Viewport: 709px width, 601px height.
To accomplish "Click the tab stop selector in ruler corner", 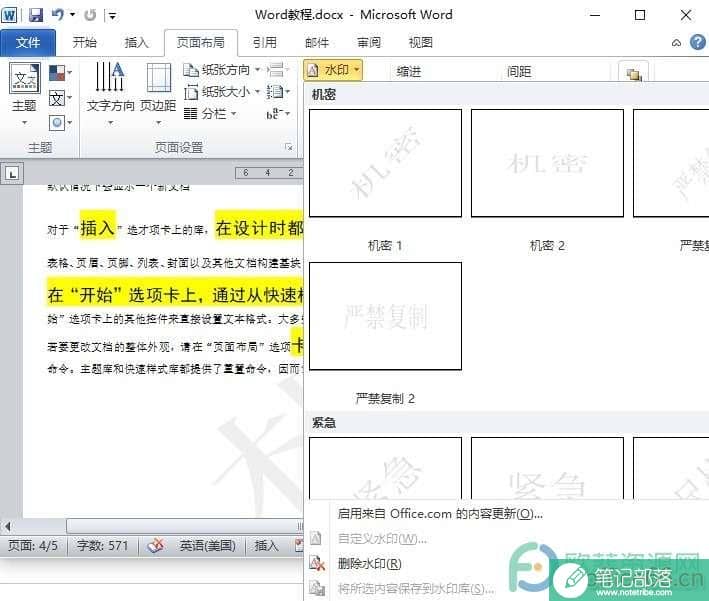I will (x=12, y=174).
